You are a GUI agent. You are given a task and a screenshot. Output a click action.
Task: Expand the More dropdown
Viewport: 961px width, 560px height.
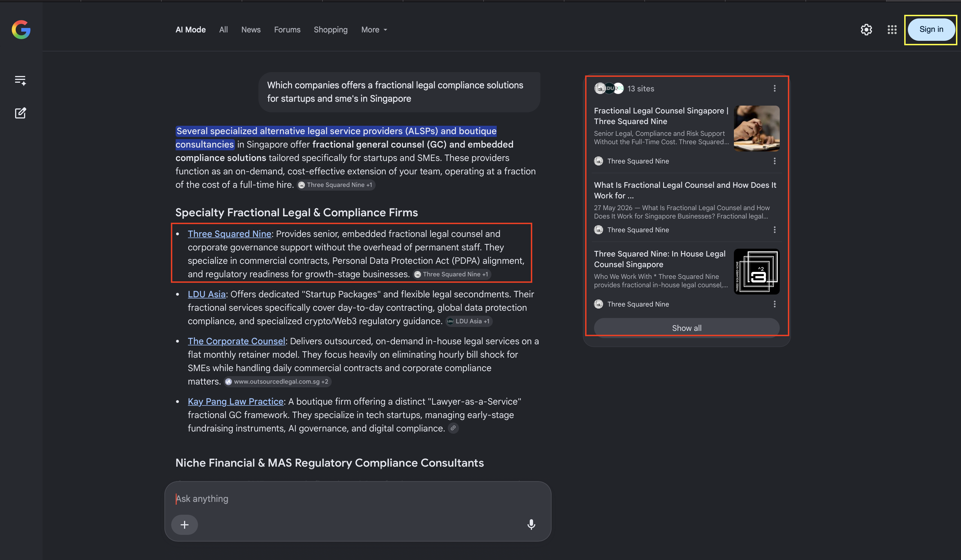374,30
